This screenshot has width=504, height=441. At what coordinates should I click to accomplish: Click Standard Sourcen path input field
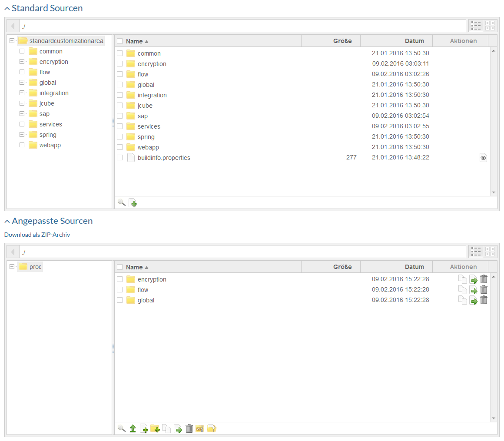pos(242,26)
